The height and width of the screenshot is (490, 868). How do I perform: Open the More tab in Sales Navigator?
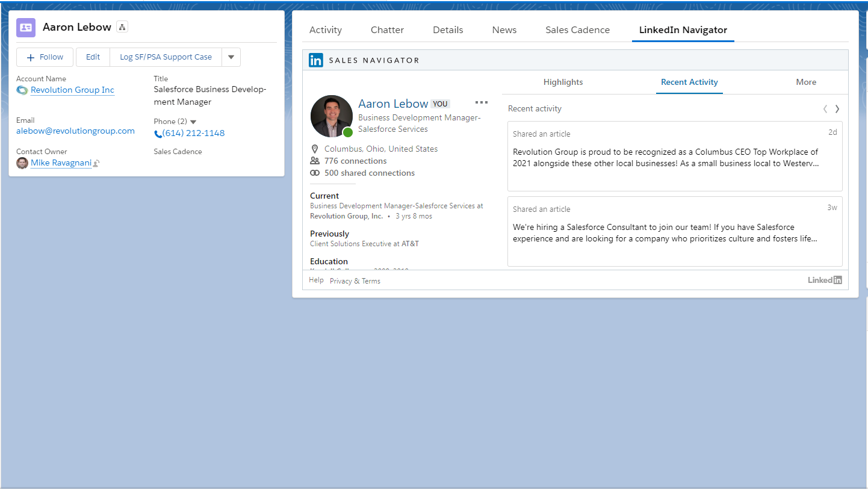point(806,82)
